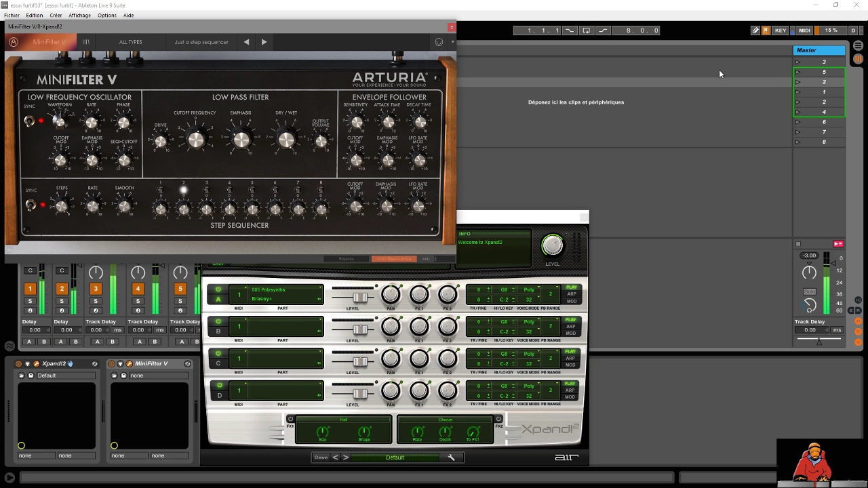
Task: Open track 3 delay unit ms dropdown
Action: pos(117,330)
